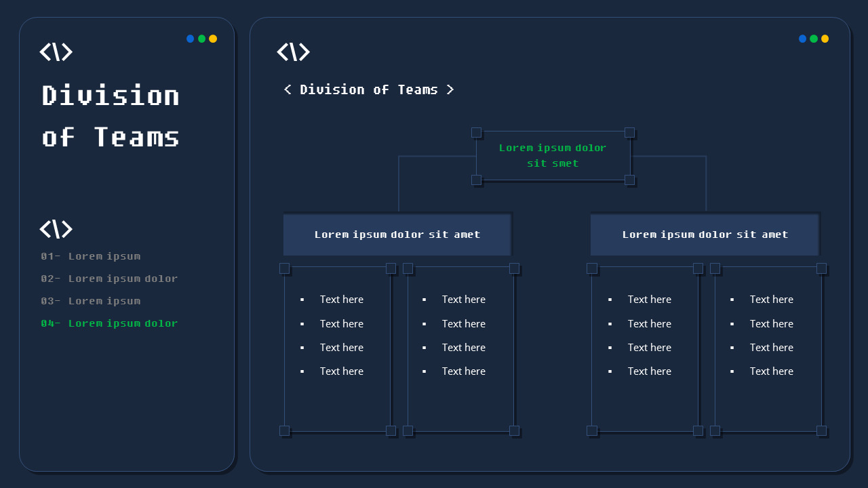Image resolution: width=868 pixels, height=488 pixels.
Task: Click the right angle bracket after Division of Teams
Action: [450, 89]
